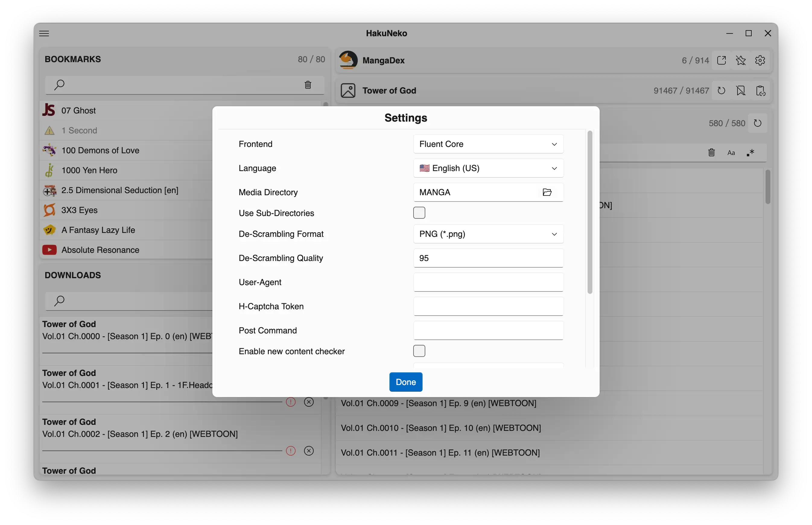The height and width of the screenshot is (525, 812).
Task: Check Enable new content checker
Action: [x=419, y=351]
